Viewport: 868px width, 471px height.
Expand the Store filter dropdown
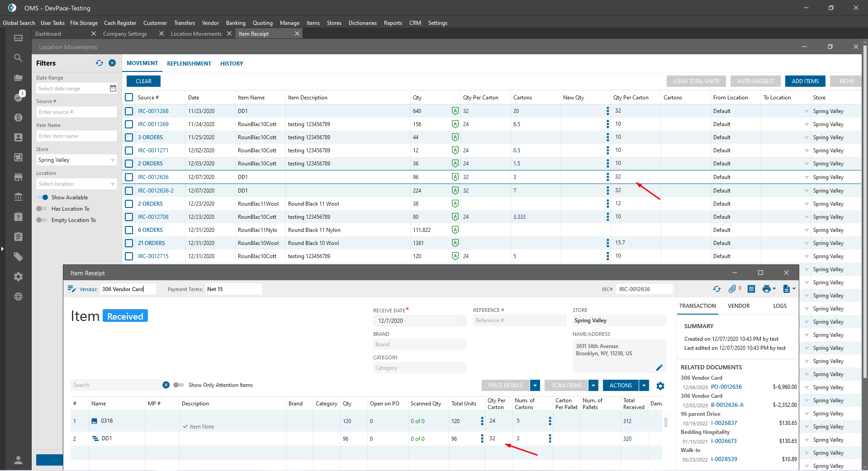point(113,160)
